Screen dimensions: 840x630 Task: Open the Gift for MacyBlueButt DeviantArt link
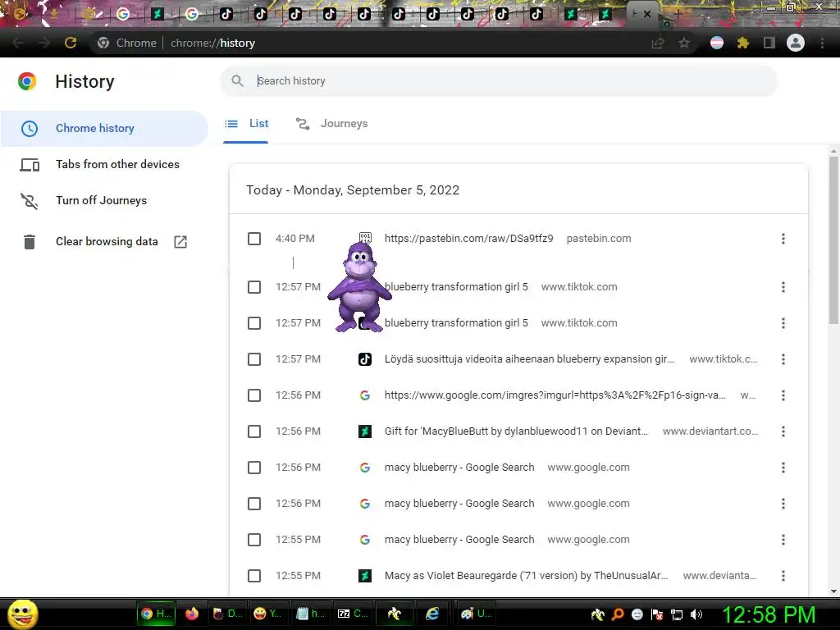516,431
